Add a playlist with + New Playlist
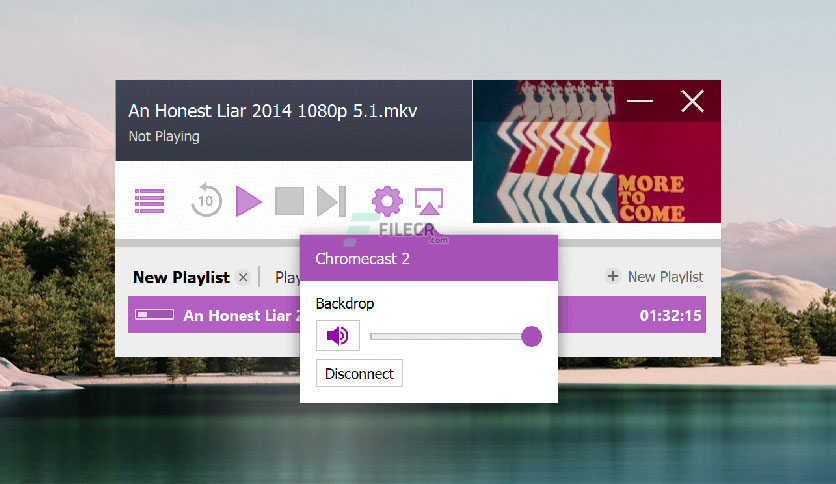 click(655, 277)
